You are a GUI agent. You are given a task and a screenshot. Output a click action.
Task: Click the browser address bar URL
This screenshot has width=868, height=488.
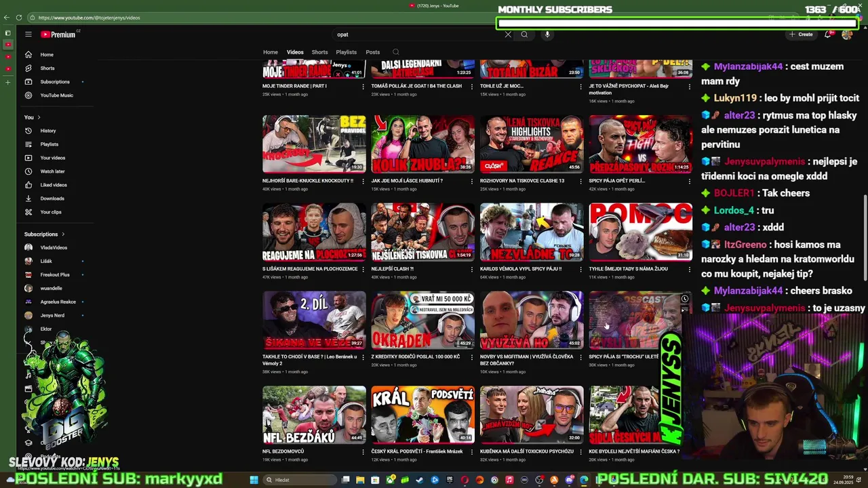tap(90, 18)
